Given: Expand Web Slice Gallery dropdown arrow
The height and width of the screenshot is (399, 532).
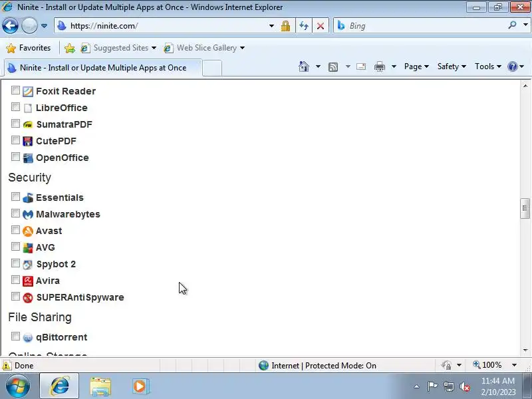Looking at the screenshot, I should 242,48.
